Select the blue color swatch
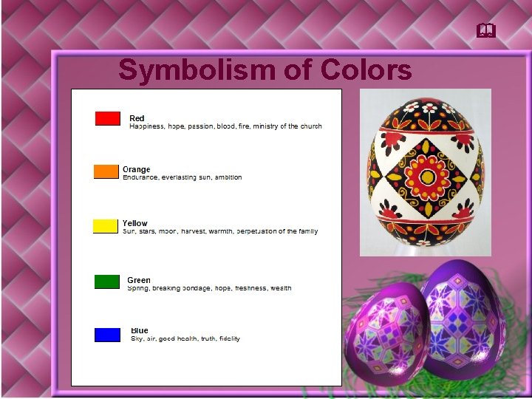 [107, 335]
